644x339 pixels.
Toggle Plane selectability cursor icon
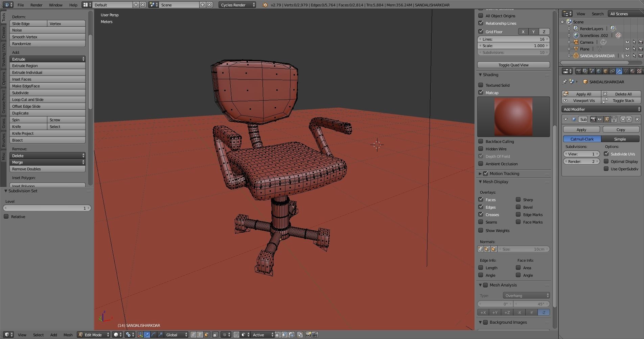tap(634, 49)
